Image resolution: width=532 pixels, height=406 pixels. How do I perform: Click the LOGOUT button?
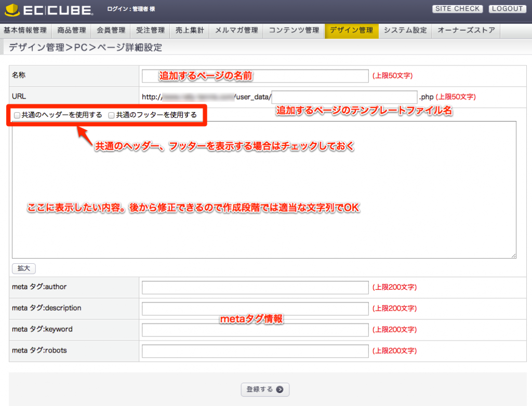507,9
